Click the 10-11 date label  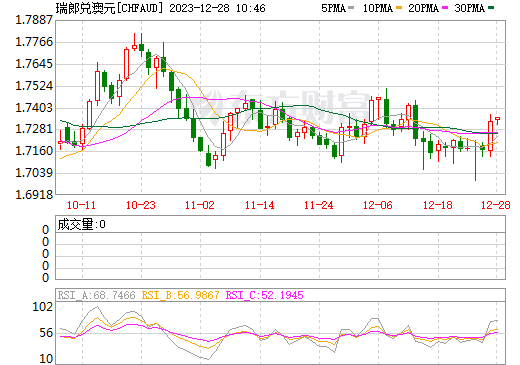81,205
